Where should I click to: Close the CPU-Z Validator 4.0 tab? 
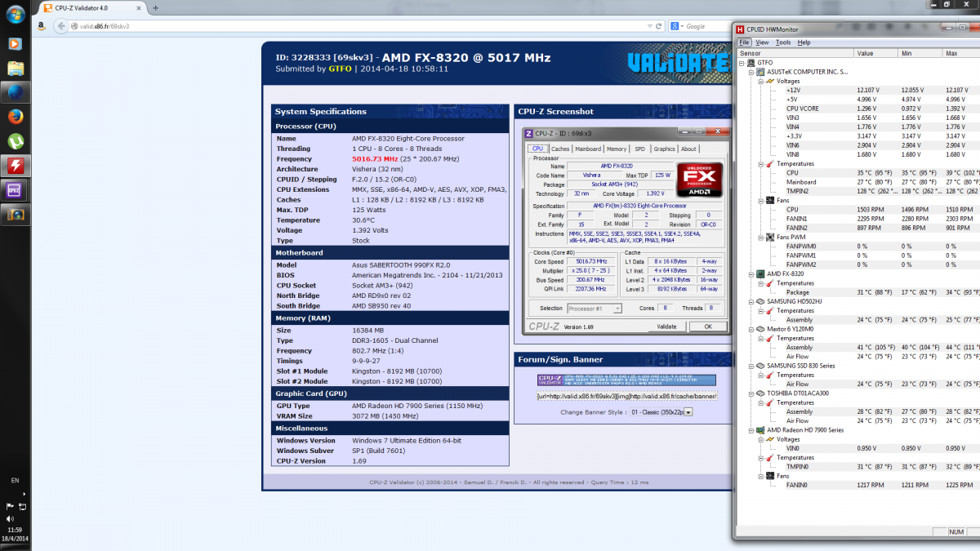(x=140, y=7)
